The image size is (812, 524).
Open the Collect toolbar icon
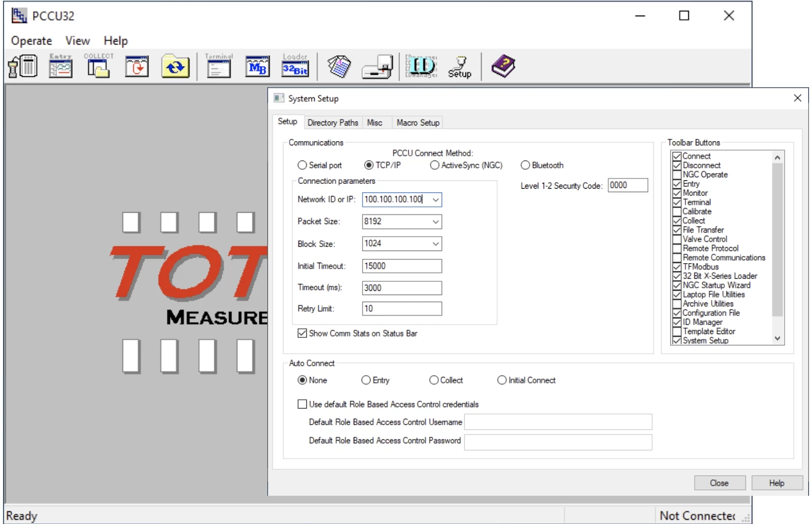point(98,65)
